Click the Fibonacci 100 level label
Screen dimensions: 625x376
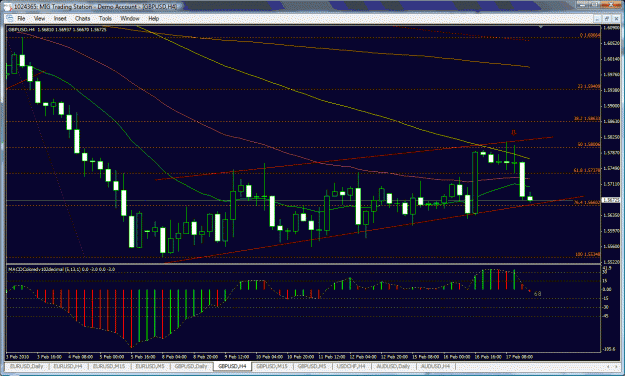[x=588, y=254]
